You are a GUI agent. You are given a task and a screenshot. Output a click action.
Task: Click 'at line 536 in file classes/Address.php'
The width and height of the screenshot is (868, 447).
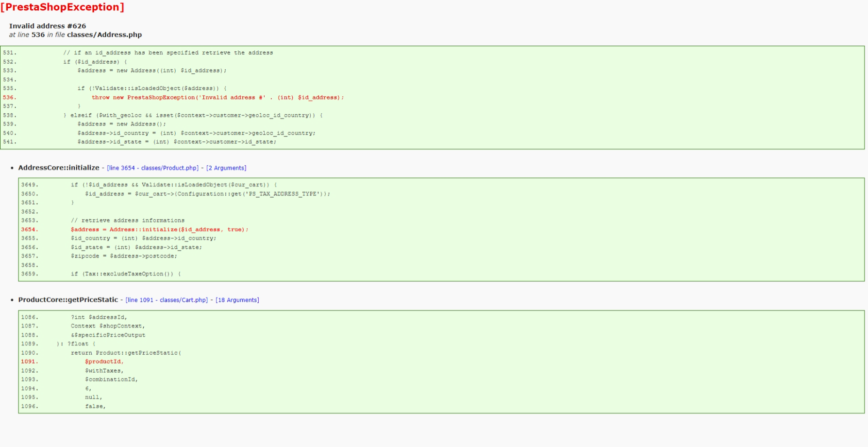[x=75, y=35]
